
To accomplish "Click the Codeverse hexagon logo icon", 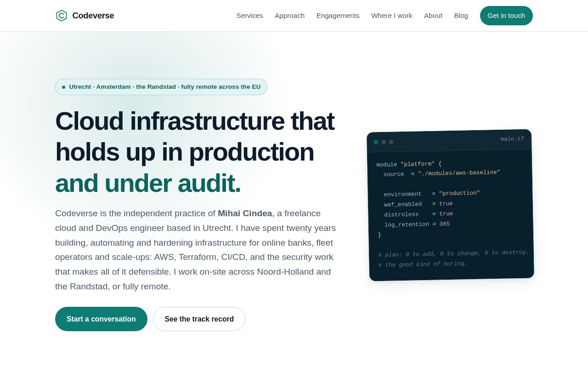I will coord(62,16).
